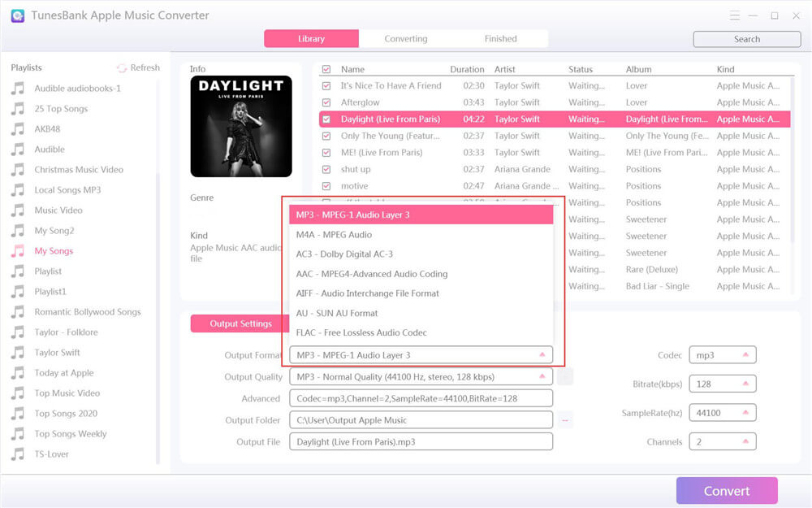Choose AU - SUN AU Format
The height and width of the screenshot is (508, 812).
(421, 313)
